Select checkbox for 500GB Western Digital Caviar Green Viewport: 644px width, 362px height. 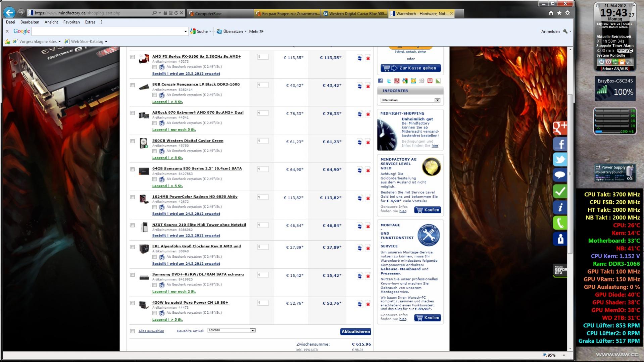[x=133, y=141]
